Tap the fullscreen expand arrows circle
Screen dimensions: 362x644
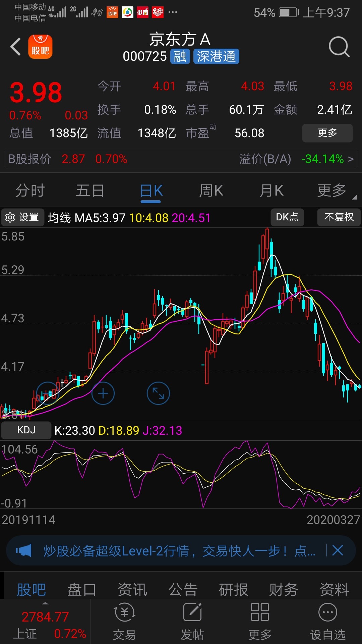[158, 393]
